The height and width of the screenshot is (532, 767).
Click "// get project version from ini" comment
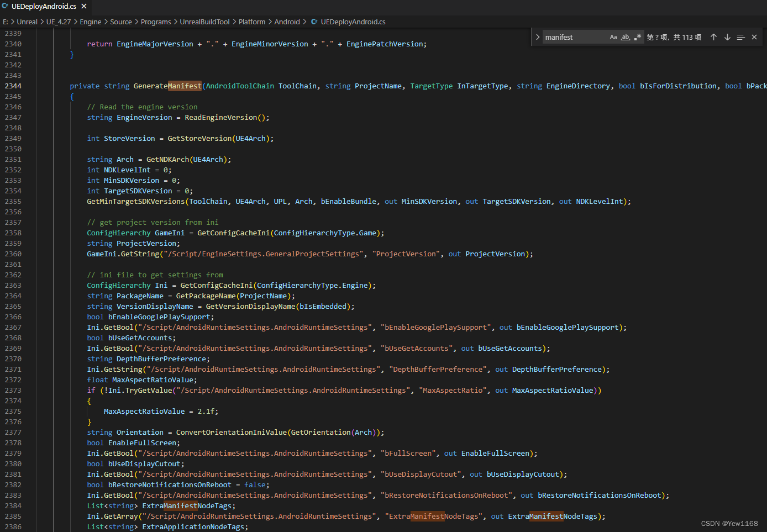153,222
